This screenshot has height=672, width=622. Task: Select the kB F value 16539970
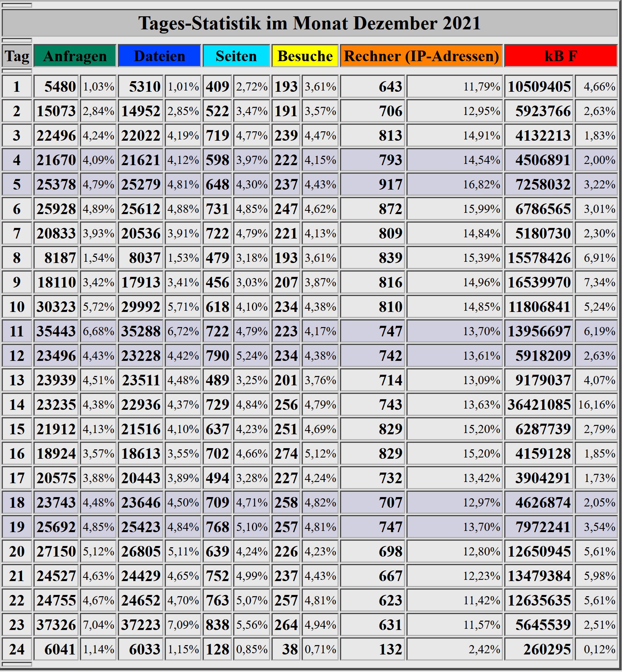click(x=539, y=282)
